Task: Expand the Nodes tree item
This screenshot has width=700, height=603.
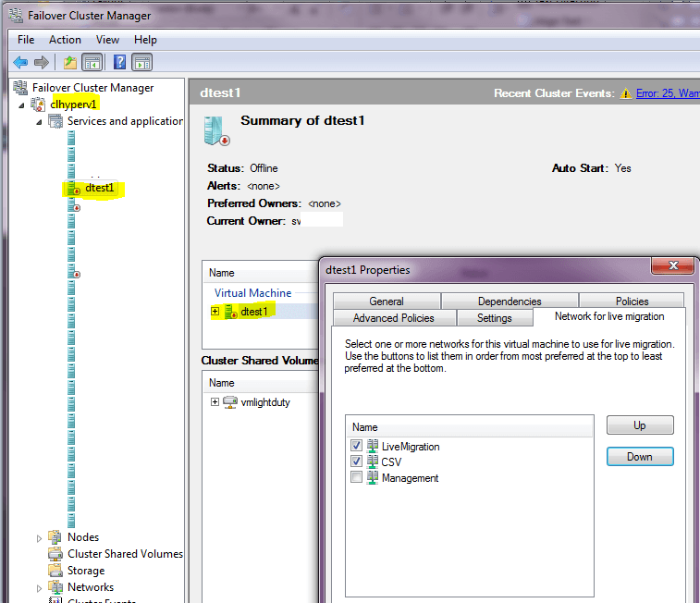Action: 39,539
